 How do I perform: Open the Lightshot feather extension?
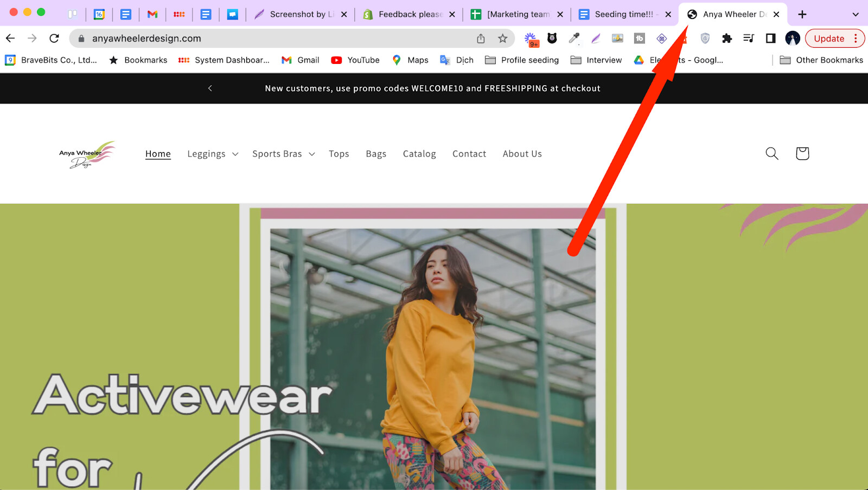[596, 38]
